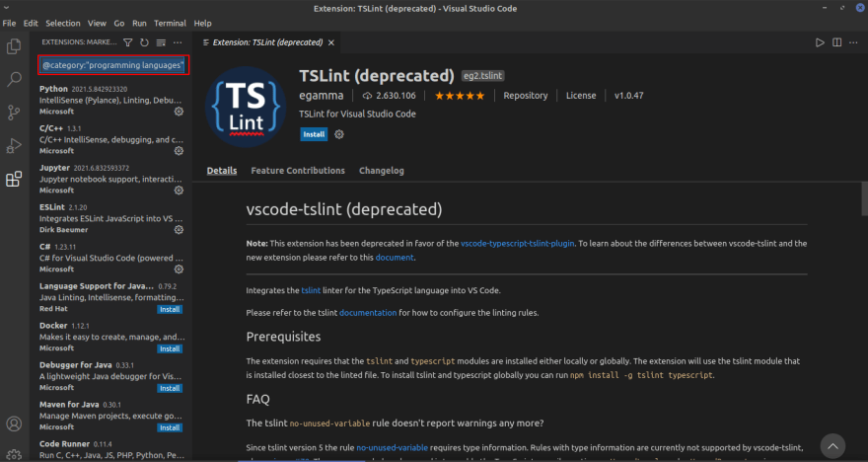Click the 2.630.106 install count
This screenshot has height=462, width=868.
coord(390,96)
